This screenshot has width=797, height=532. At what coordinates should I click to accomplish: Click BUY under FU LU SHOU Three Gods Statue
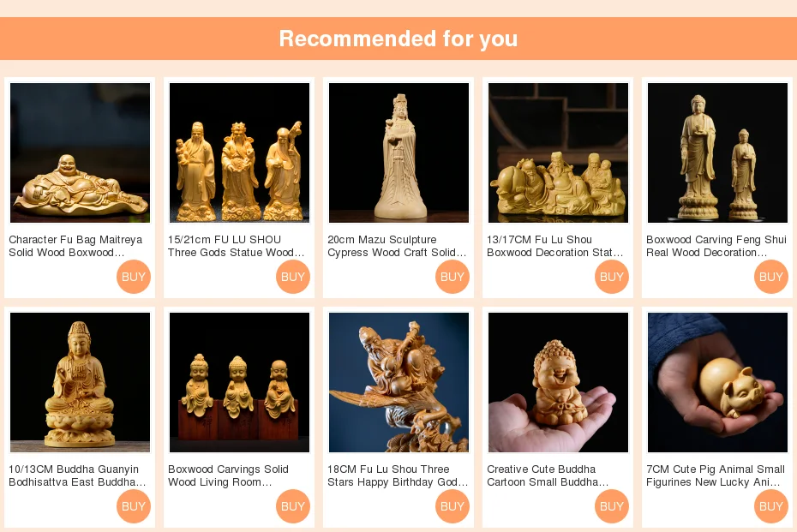pos(293,277)
